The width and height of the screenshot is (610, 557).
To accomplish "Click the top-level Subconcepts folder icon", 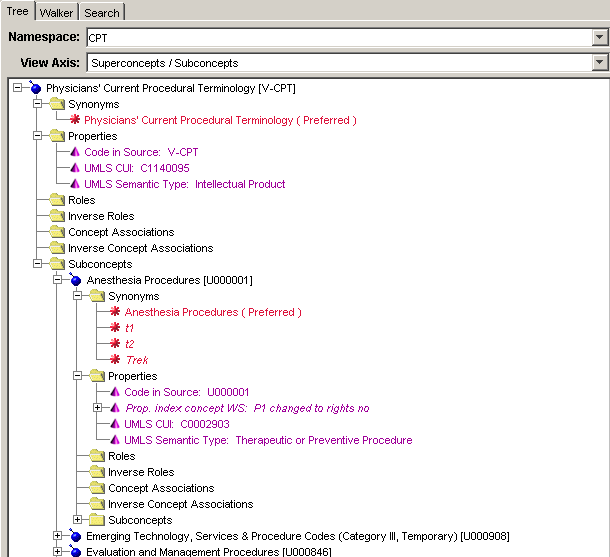I will tap(57, 264).
